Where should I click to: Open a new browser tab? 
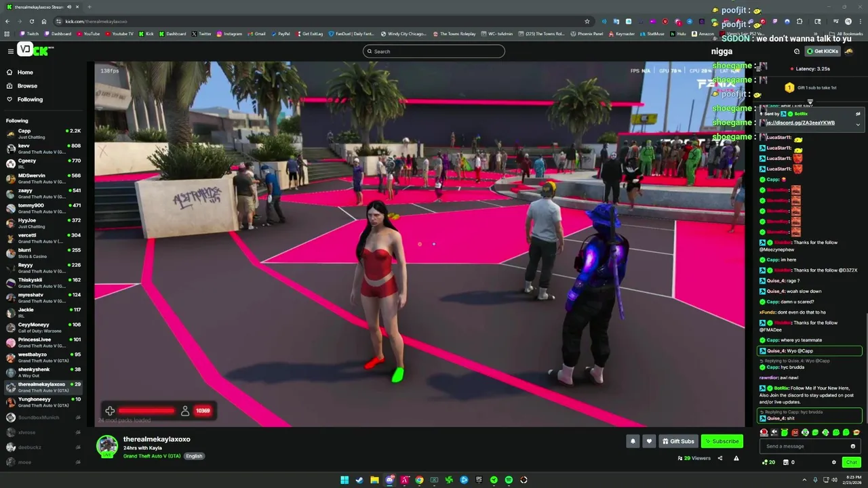(x=89, y=7)
